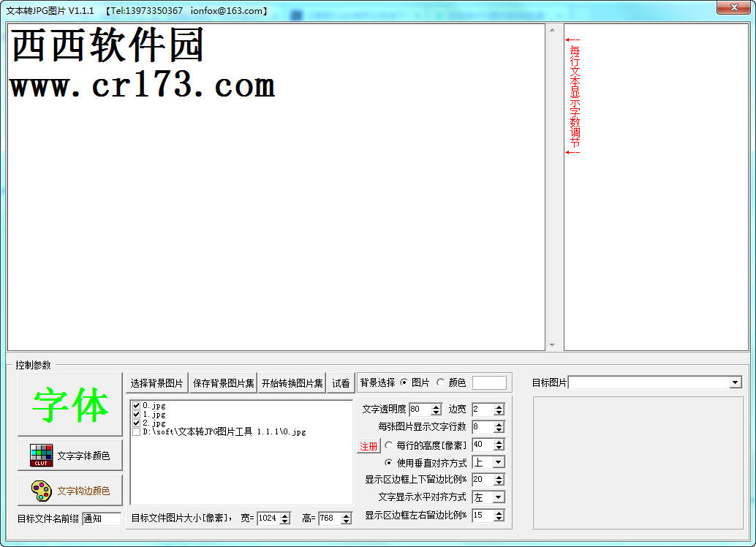Expand the horizontal alignment 左 dropdown
The image size is (756, 547).
tap(499, 497)
